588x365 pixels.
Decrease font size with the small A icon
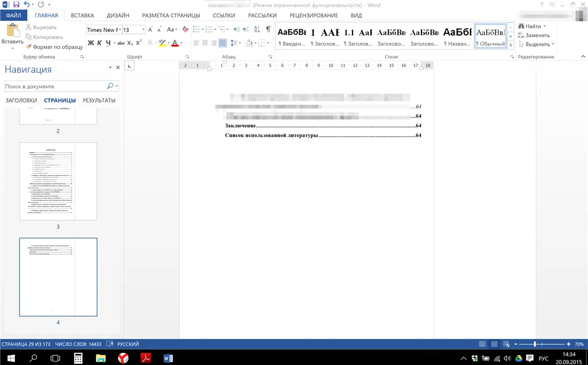pyautogui.click(x=159, y=30)
